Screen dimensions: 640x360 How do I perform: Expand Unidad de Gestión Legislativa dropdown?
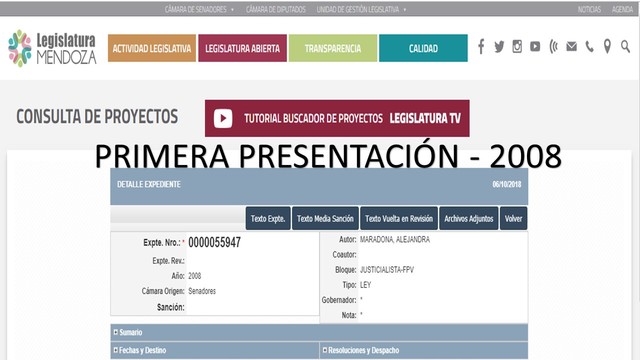(361, 9)
